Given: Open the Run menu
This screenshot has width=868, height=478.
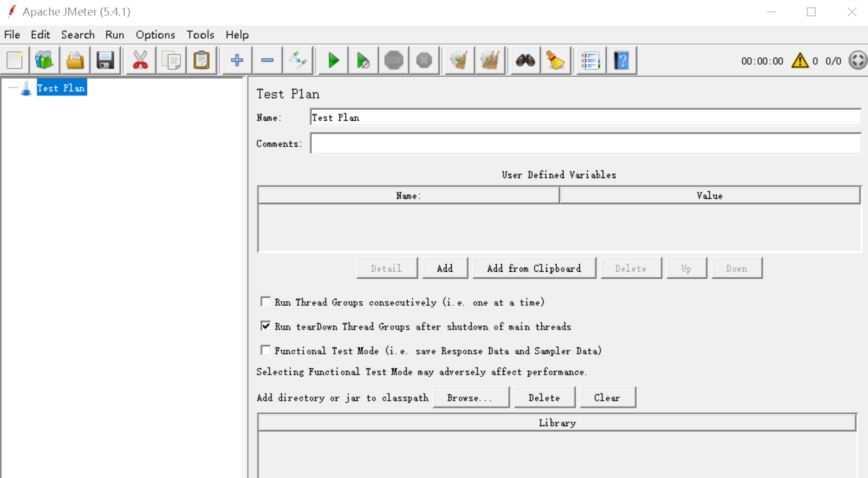Looking at the screenshot, I should pyautogui.click(x=115, y=35).
